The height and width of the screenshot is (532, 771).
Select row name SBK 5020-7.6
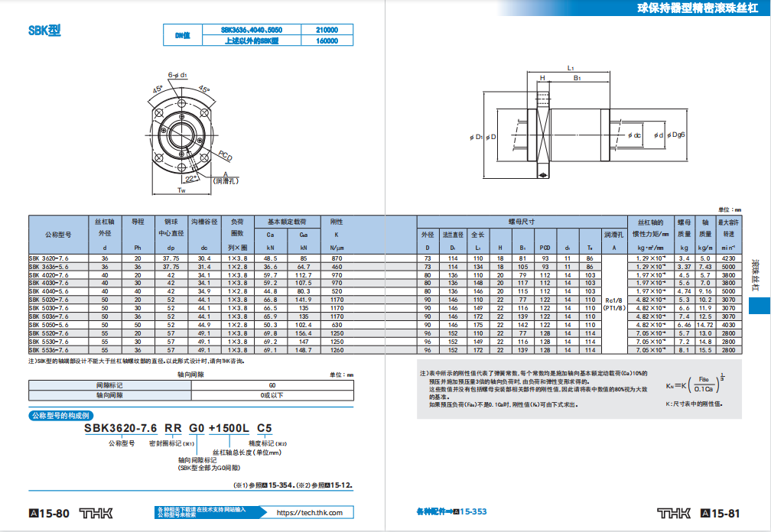coord(49,300)
